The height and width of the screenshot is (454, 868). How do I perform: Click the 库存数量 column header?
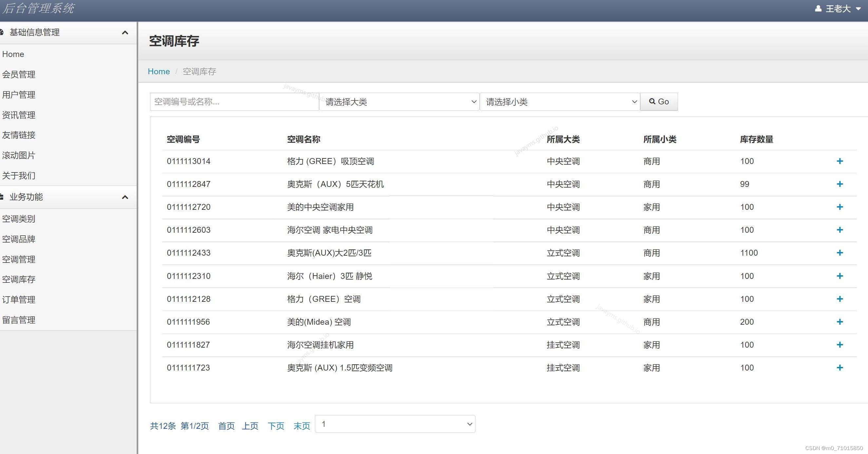pos(757,139)
